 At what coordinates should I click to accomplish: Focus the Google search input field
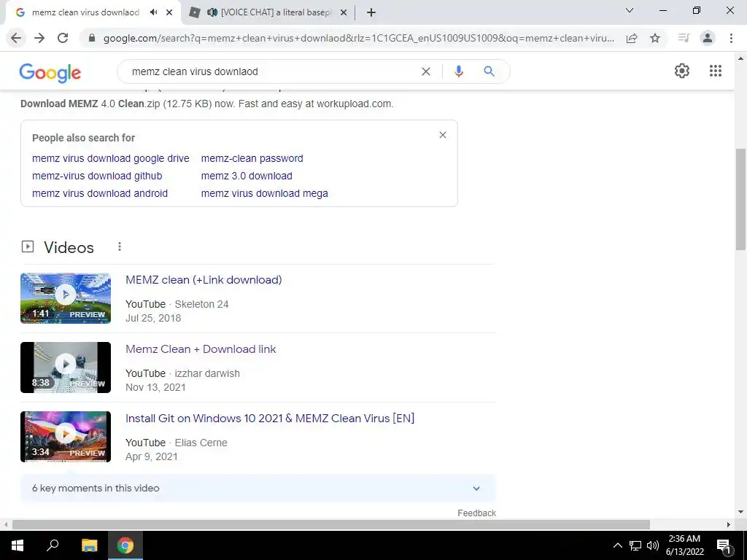point(271,71)
